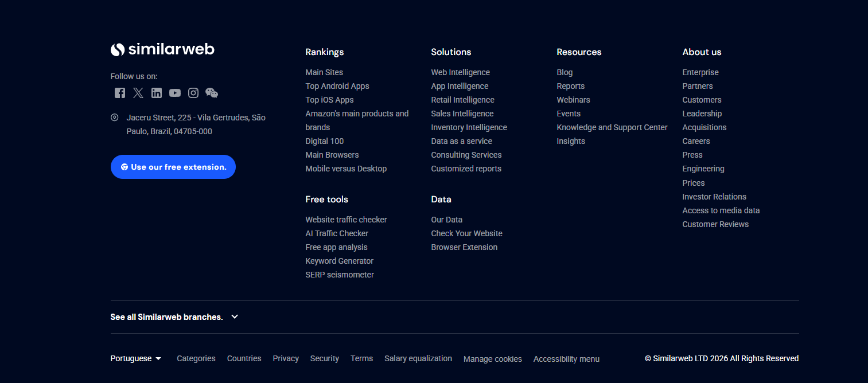Image resolution: width=868 pixels, height=383 pixels.
Task: Visit the LinkedIn social icon
Action: [x=157, y=93]
